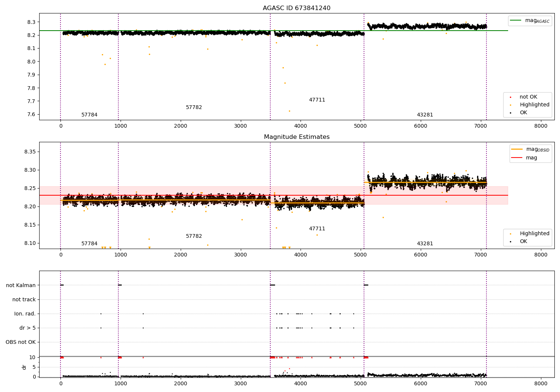Click the 7.6 y-tick in the top plot
Image resolution: width=560 pixels, height=392 pixels.
[x=31, y=115]
